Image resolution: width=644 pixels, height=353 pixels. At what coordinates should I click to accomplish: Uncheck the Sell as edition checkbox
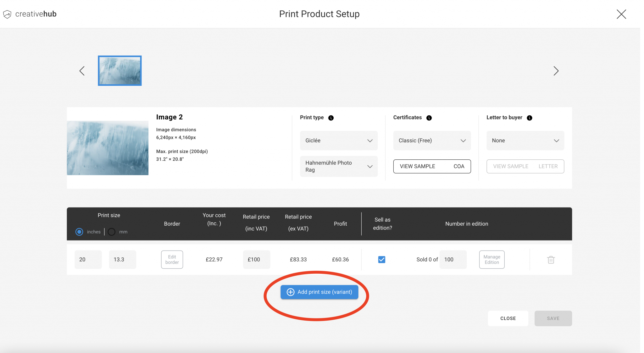point(381,260)
